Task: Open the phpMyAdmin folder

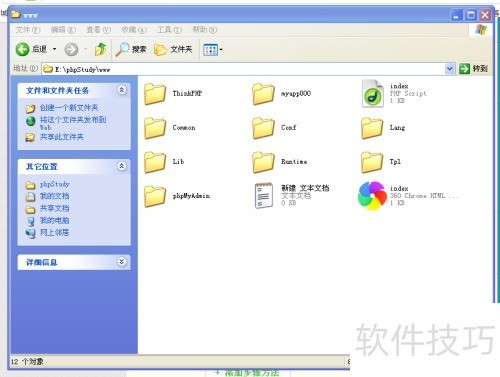Action: (155, 196)
